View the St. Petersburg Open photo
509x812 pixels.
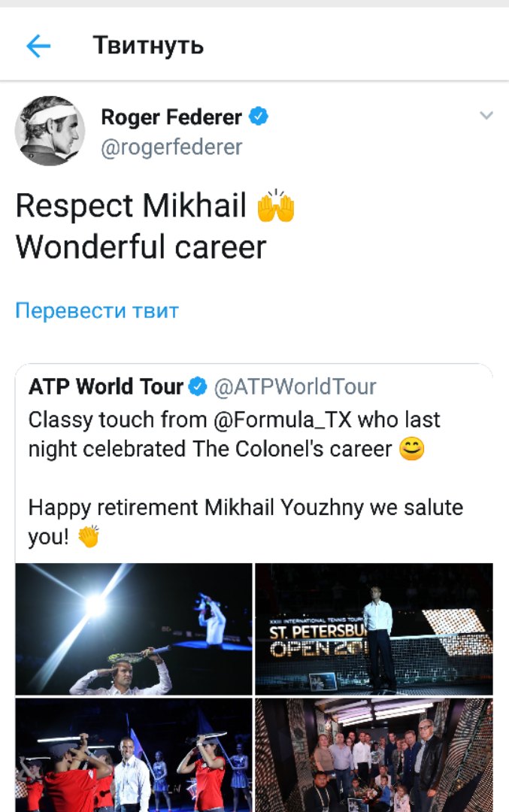374,629
